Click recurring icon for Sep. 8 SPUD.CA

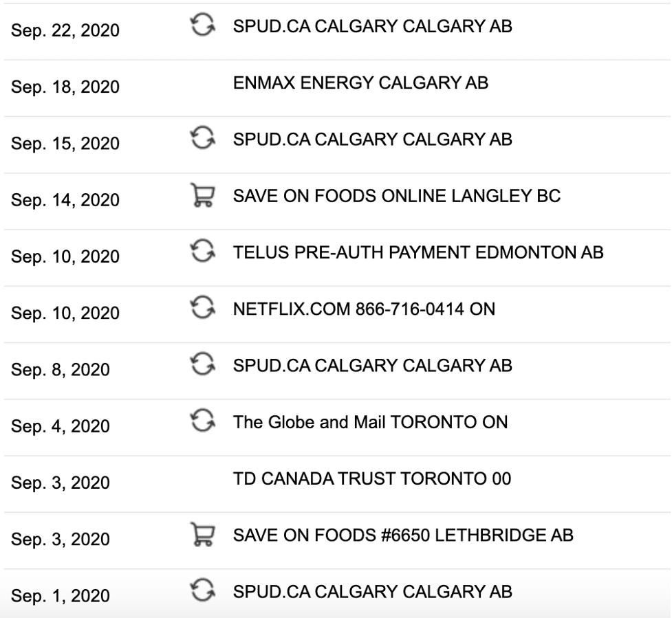(203, 364)
